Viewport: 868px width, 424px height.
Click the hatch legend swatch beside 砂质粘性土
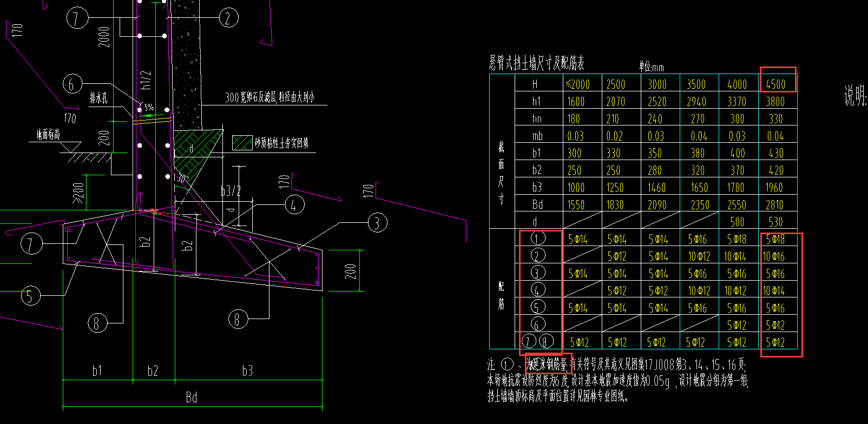pos(242,143)
